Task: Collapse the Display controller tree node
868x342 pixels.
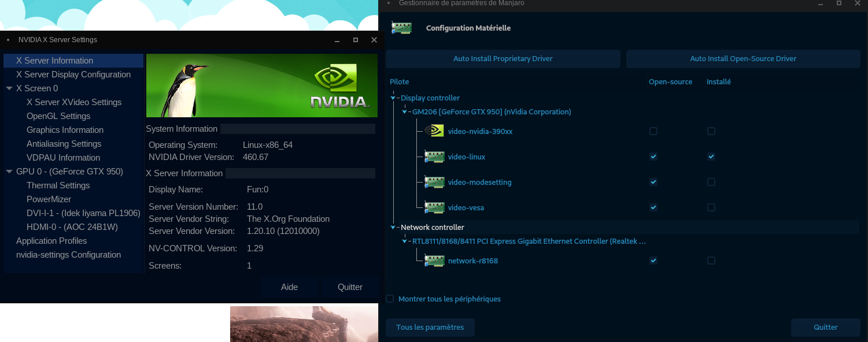Action: [x=393, y=98]
